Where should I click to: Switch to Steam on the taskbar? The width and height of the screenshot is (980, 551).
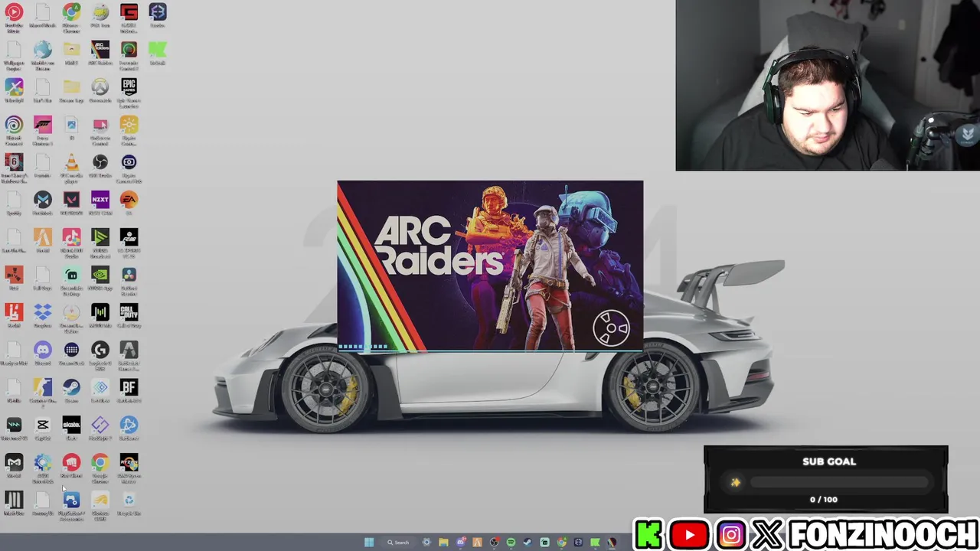(x=528, y=543)
